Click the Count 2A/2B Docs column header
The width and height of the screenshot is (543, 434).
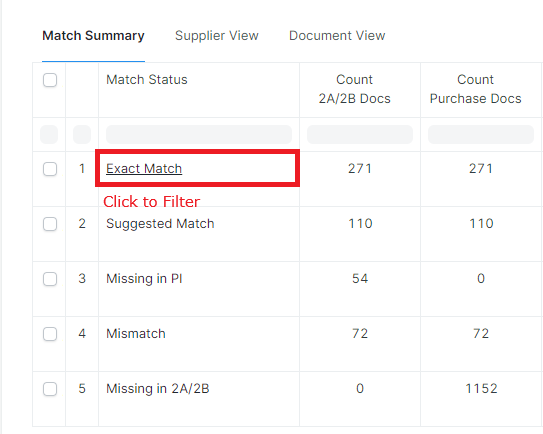coord(355,89)
